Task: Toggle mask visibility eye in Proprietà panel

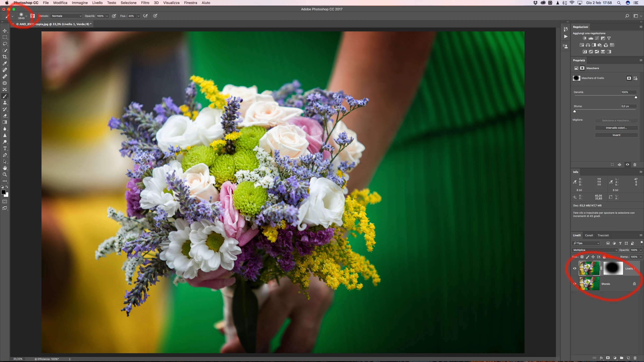Action: [627, 165]
